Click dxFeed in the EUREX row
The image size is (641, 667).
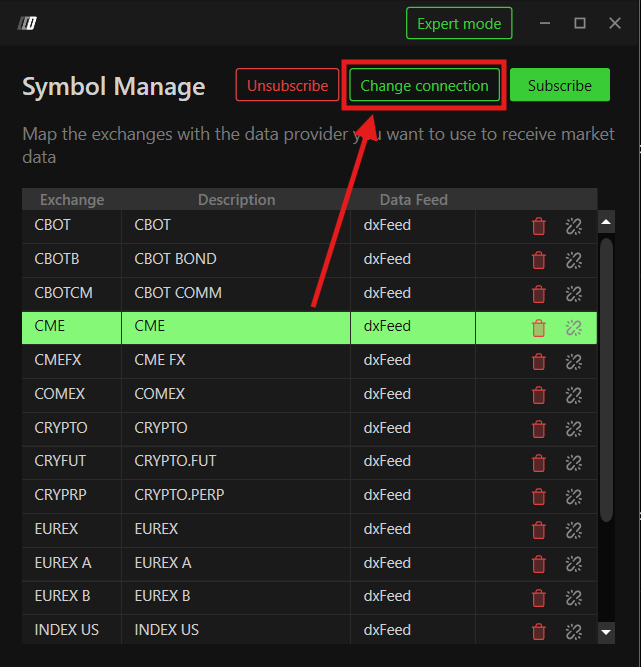tap(387, 529)
